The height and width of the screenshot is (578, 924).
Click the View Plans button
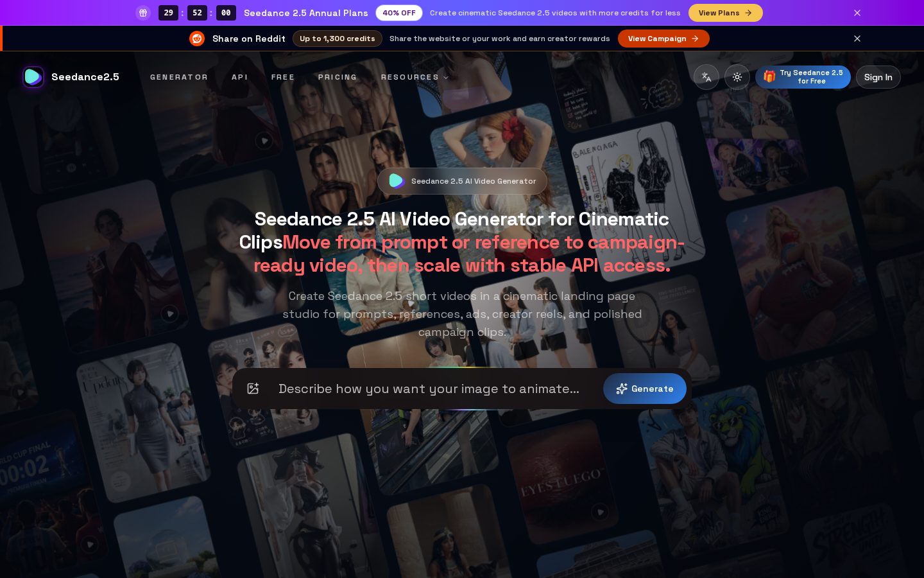[726, 13]
